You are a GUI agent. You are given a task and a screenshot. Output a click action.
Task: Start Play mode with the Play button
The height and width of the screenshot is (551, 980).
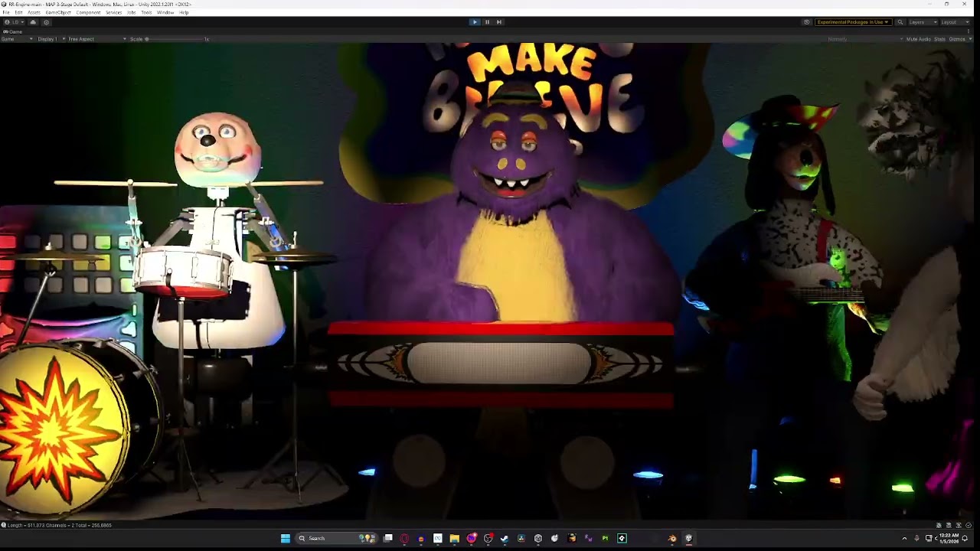pyautogui.click(x=475, y=22)
